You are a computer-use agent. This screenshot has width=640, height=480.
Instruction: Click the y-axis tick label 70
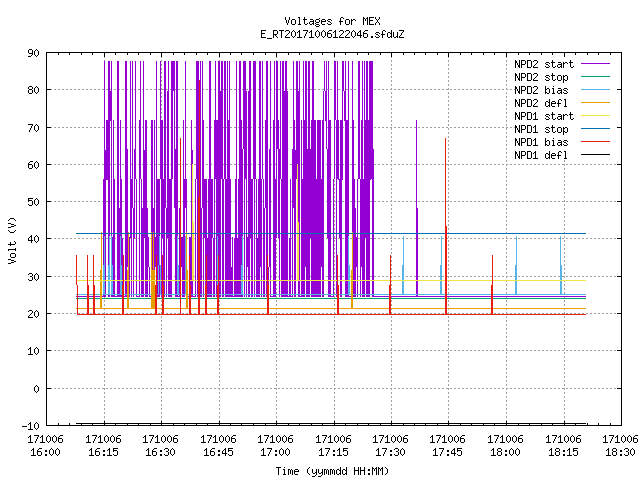pyautogui.click(x=33, y=128)
